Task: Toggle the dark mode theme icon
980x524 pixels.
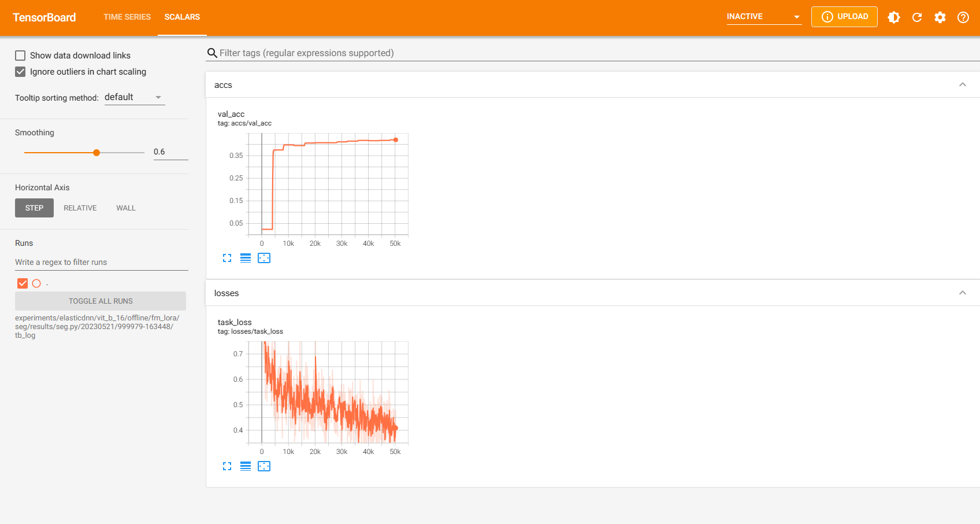Action: (893, 17)
